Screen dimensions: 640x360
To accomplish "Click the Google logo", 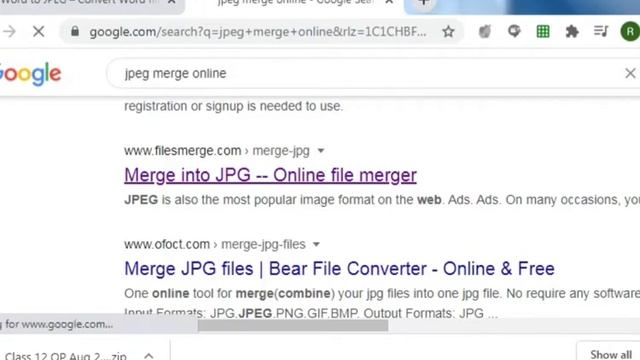I will [30, 74].
